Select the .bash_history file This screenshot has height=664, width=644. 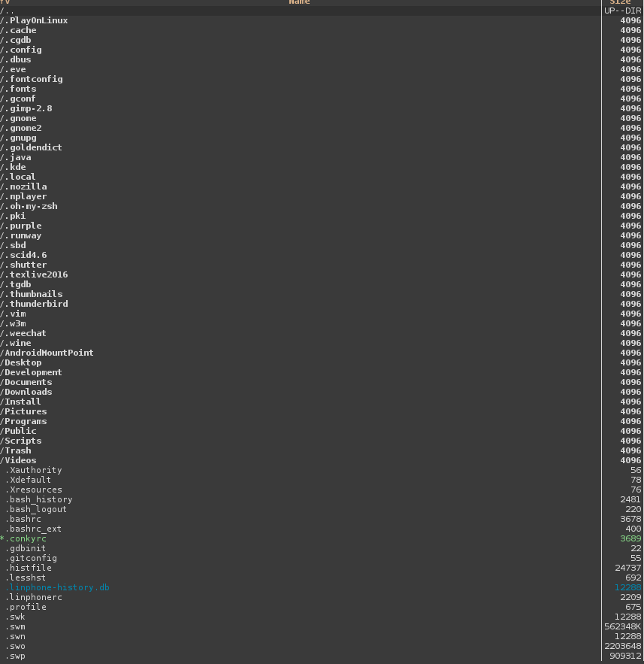(x=39, y=500)
